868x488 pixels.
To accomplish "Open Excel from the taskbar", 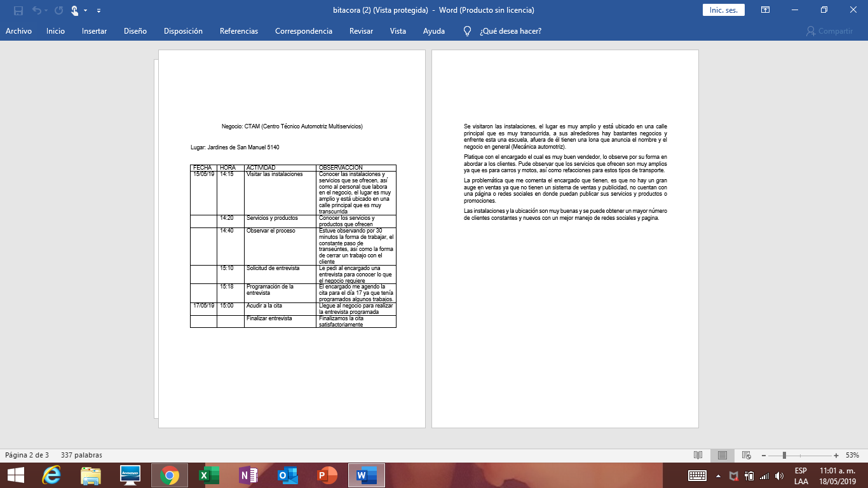I will coord(207,475).
